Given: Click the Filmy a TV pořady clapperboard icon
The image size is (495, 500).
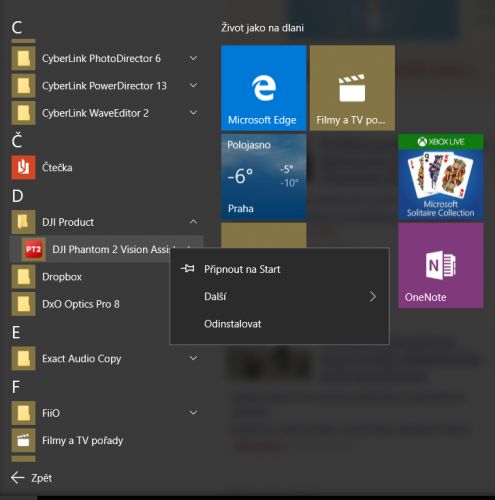Looking at the screenshot, I should pyautogui.click(x=23, y=440).
